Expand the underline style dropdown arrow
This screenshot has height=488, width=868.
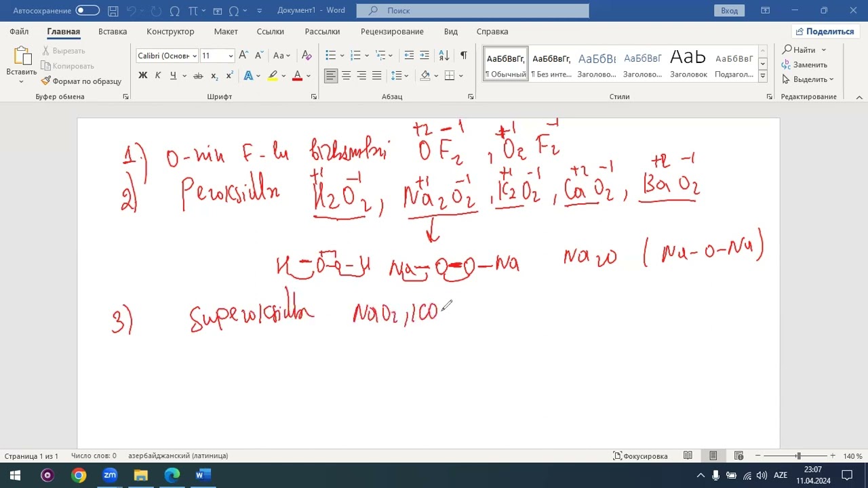pyautogui.click(x=184, y=75)
